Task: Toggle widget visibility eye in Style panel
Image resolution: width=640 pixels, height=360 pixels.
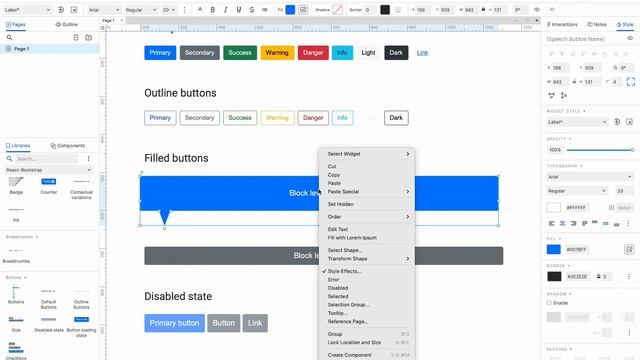Action: [x=630, y=38]
